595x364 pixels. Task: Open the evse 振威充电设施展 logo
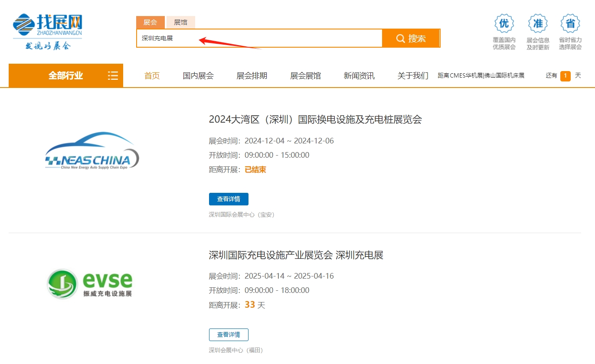[x=89, y=284]
